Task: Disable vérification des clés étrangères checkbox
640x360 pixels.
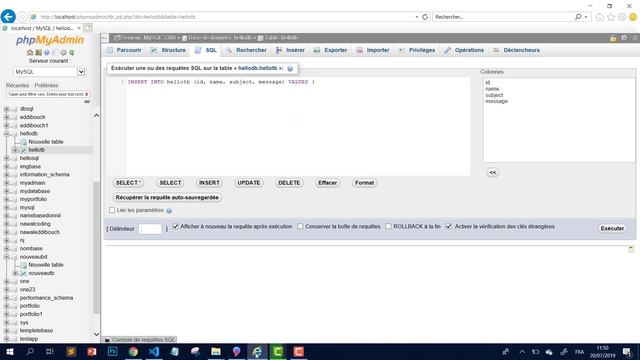Action: [449, 226]
